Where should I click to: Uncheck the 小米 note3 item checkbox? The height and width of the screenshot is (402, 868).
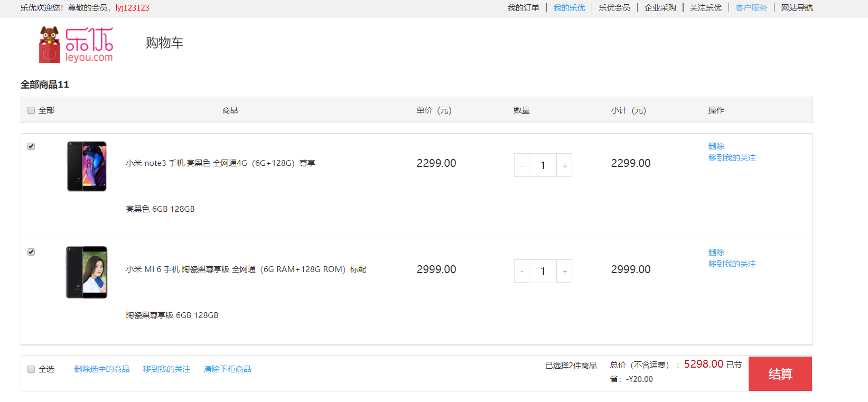pyautogui.click(x=31, y=146)
